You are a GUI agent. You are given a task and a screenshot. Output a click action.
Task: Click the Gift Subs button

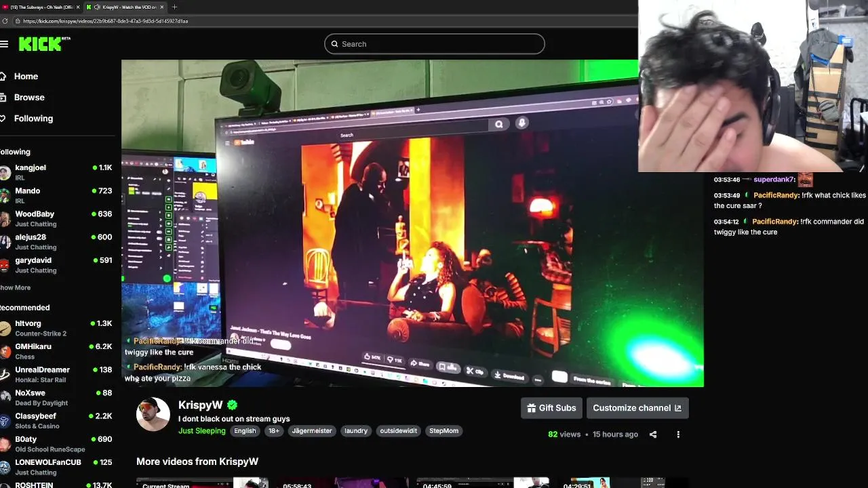[552, 408]
